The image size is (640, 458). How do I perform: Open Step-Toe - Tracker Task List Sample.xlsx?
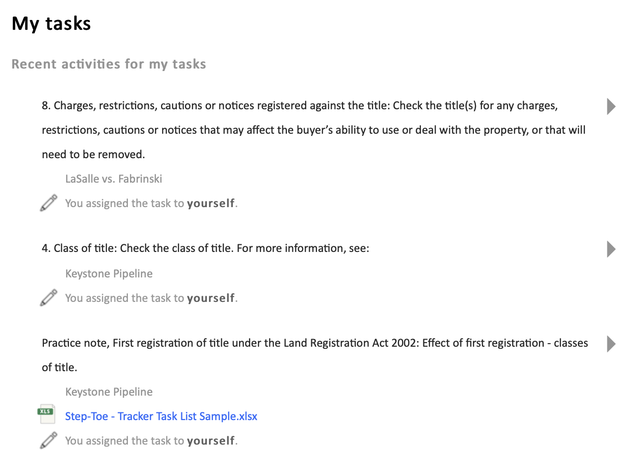pos(161,416)
